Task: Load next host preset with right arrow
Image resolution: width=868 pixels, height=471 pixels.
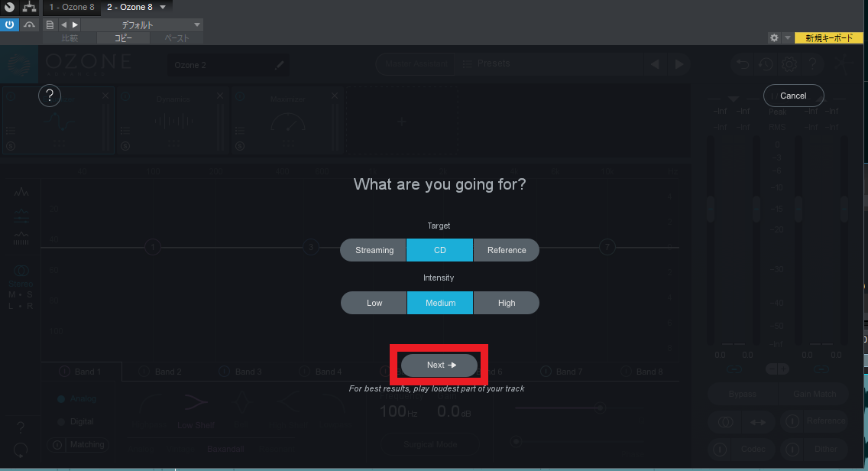Action: tap(76, 25)
